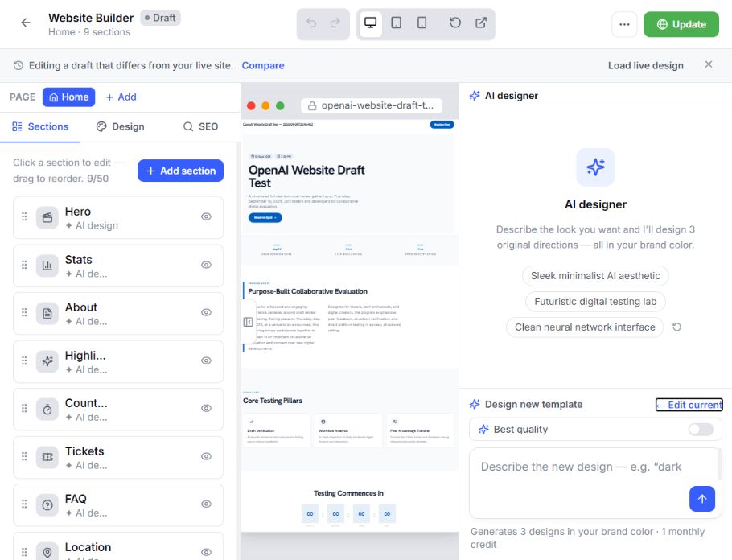The image size is (732, 560).
Task: Open the Sections tab
Action: click(x=40, y=126)
